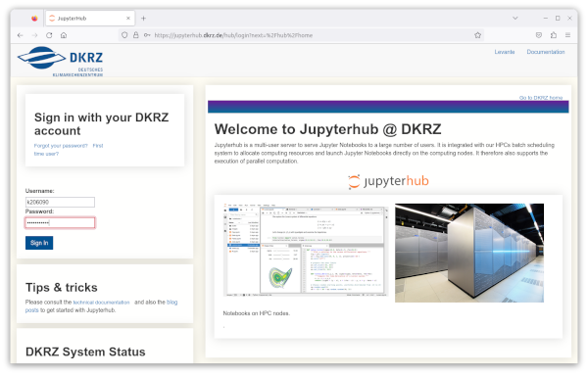Image resolution: width=588 pixels, height=375 pixels.
Task: Minimize the browser window
Action: (546, 18)
